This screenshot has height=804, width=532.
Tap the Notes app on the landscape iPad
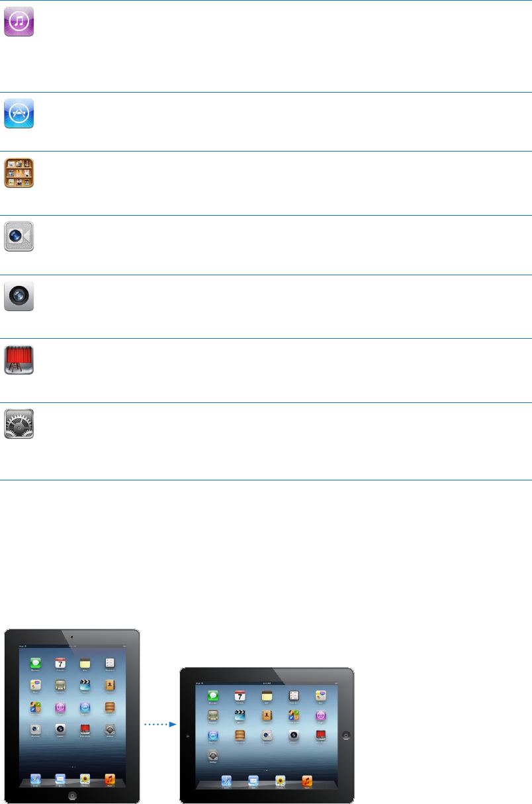(267, 696)
